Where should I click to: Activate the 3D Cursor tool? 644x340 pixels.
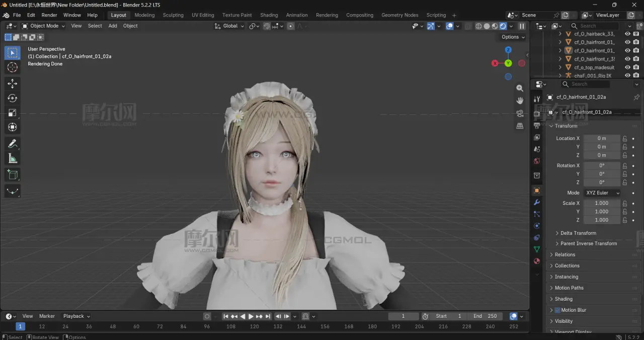(13, 67)
